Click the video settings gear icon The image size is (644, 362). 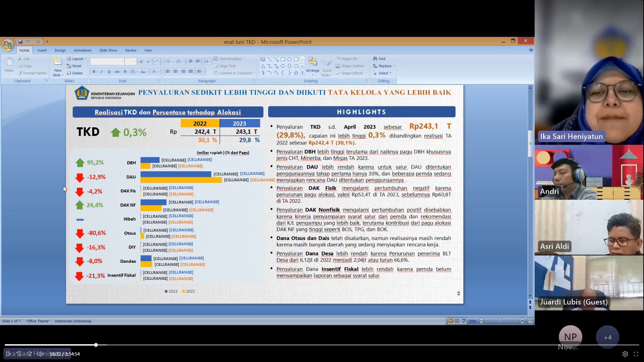coord(625,354)
